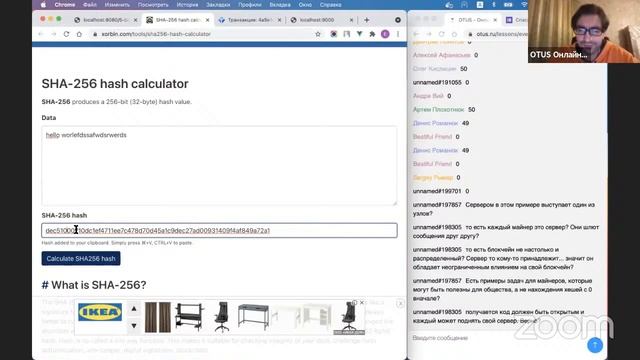Screen dimensions: 640x360
Task: Close the Транзакция tab
Action: click(279, 20)
